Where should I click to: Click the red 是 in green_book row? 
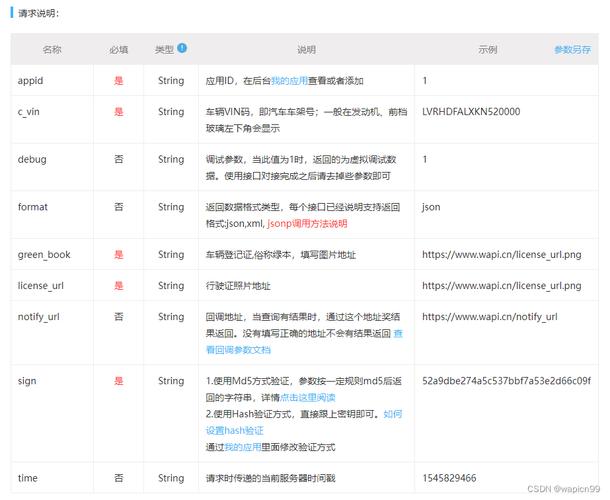click(x=119, y=255)
